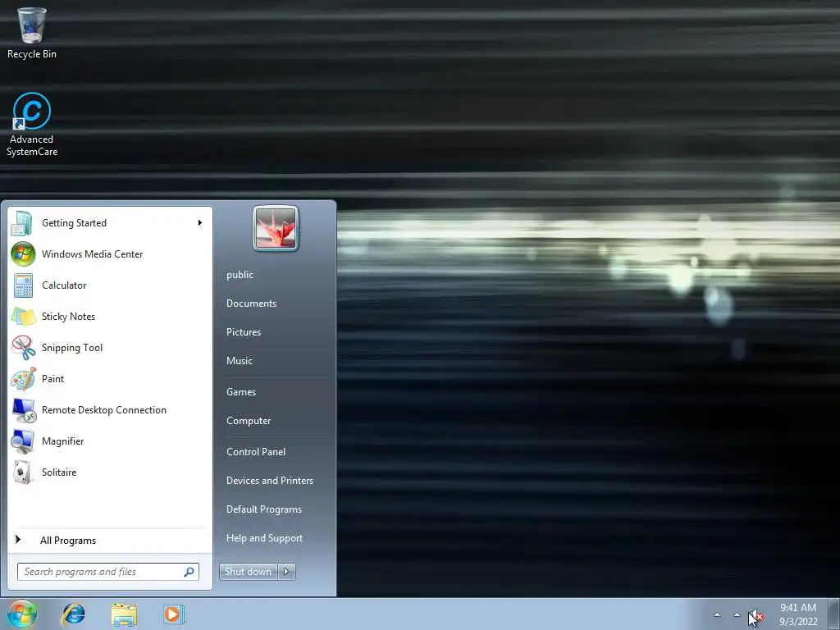Click the search magnifying glass icon
This screenshot has height=630, width=840.
point(189,572)
